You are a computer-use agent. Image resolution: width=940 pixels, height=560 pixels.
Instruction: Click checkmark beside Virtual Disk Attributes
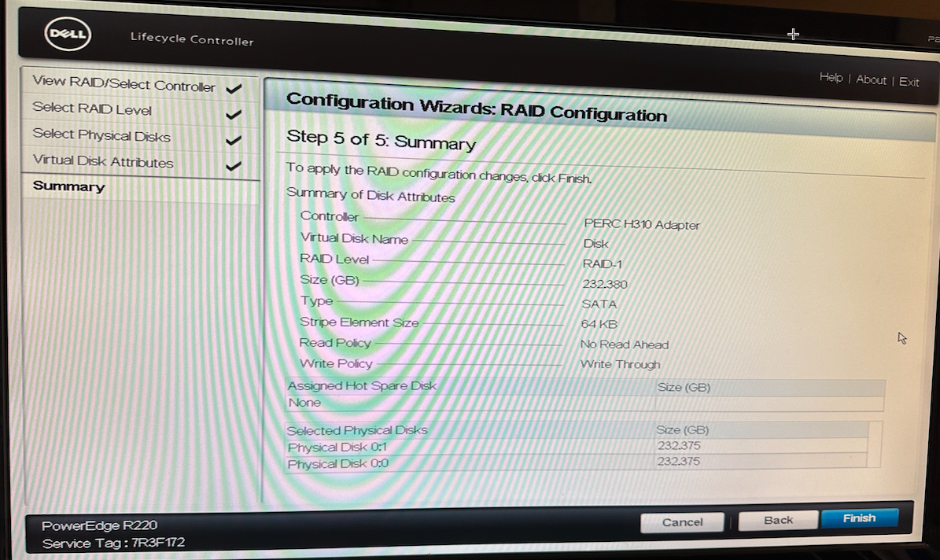[x=233, y=165]
